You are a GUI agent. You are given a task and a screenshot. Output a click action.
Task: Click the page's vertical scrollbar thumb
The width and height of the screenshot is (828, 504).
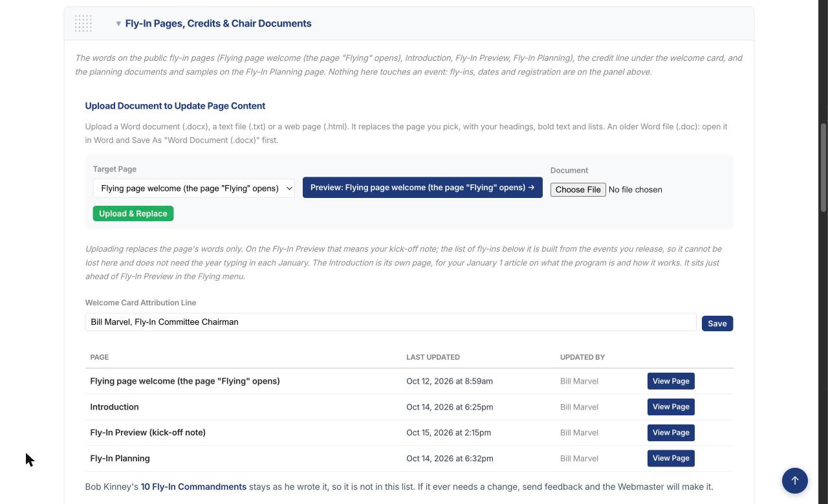823,167
